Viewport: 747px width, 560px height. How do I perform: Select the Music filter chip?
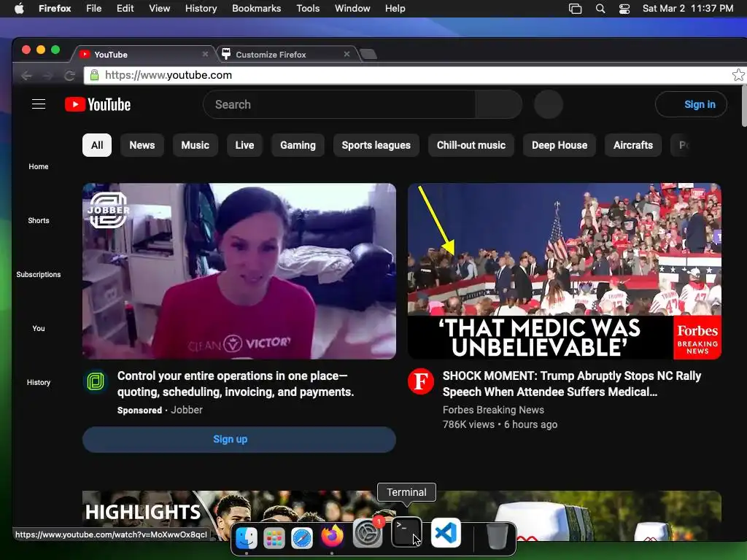coord(195,145)
